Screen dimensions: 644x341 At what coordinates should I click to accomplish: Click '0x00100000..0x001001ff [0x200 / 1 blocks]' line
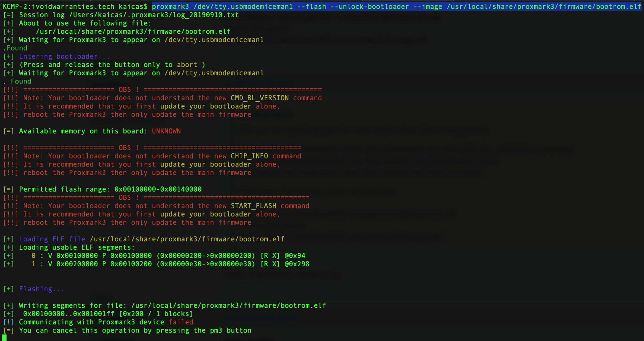tap(98, 314)
